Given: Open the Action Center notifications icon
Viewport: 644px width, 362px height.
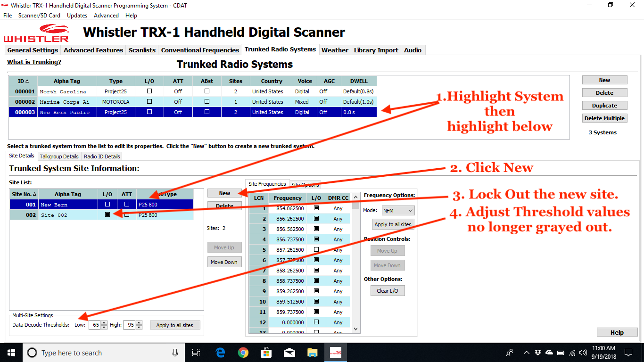Looking at the screenshot, I should [628, 353].
